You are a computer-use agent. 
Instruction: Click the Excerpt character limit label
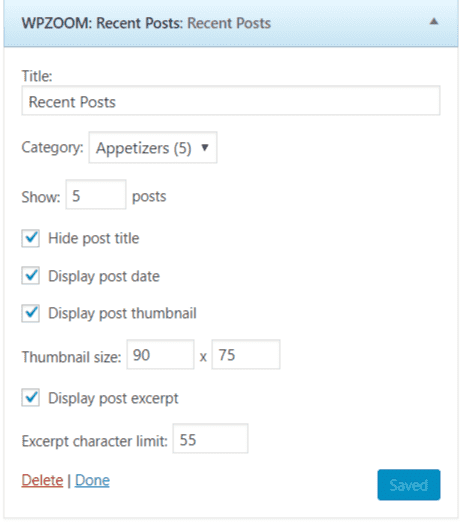tap(95, 441)
